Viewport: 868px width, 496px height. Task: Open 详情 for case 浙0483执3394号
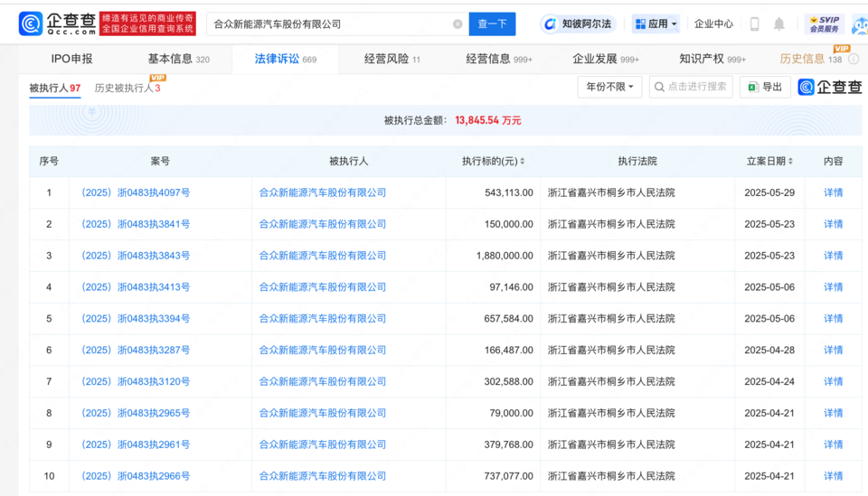833,319
